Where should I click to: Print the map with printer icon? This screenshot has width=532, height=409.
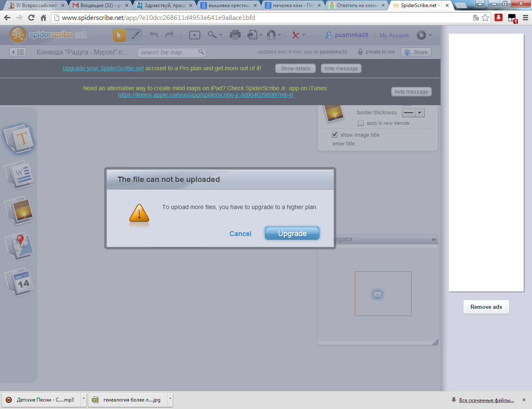235,35
